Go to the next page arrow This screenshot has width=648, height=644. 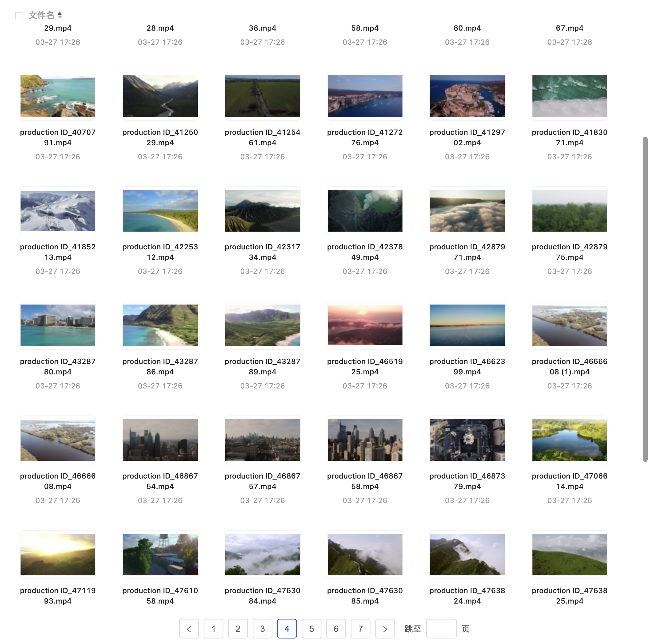pyautogui.click(x=385, y=629)
